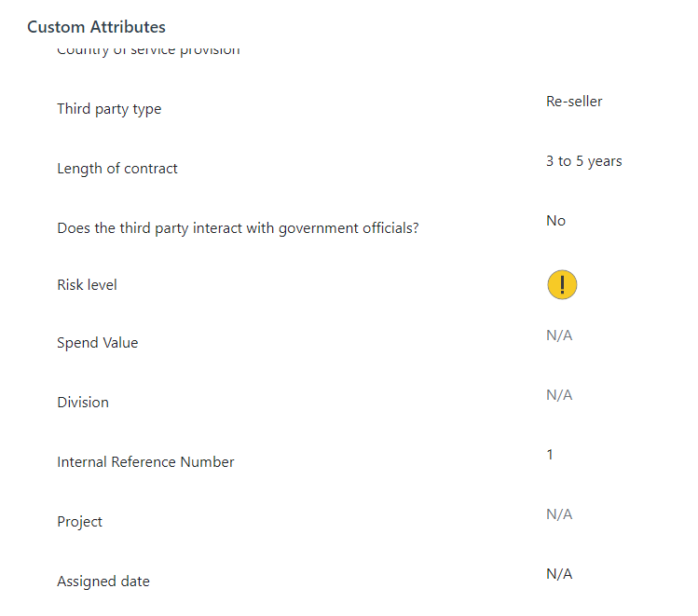Select the Spend Value label
The width and height of the screenshot is (698, 616).
pyautogui.click(x=98, y=343)
